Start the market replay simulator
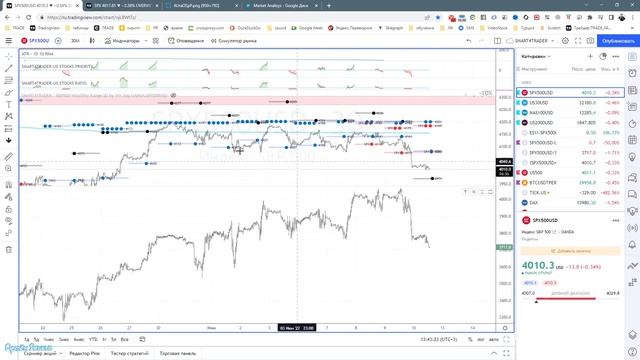The height and width of the screenshot is (360, 640). (x=234, y=41)
